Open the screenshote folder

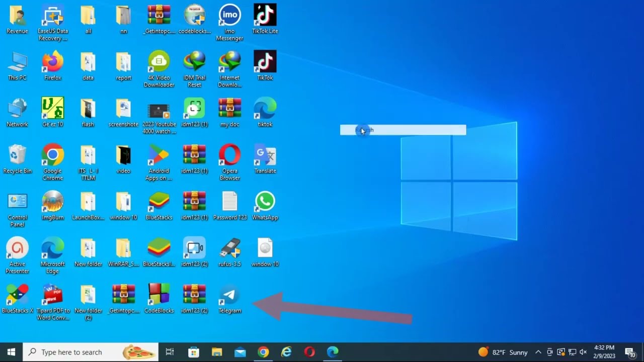click(x=123, y=113)
